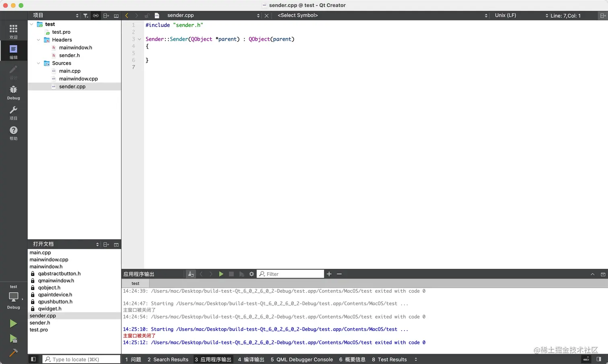Close the projects side panel
The height and width of the screenshot is (364, 608).
116,16
